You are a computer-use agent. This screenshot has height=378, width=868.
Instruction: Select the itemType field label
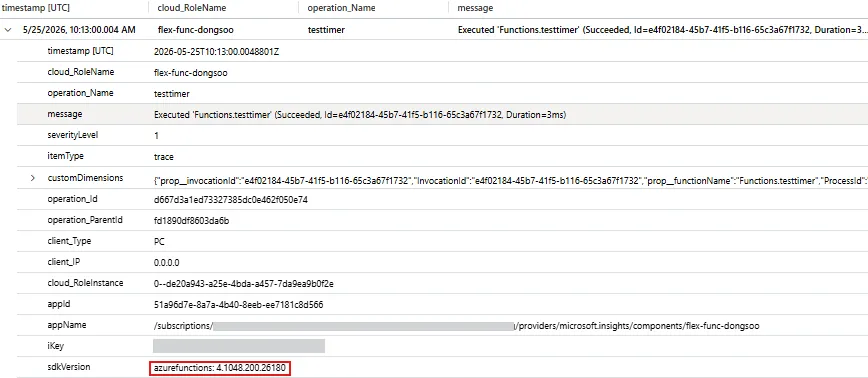click(x=65, y=157)
